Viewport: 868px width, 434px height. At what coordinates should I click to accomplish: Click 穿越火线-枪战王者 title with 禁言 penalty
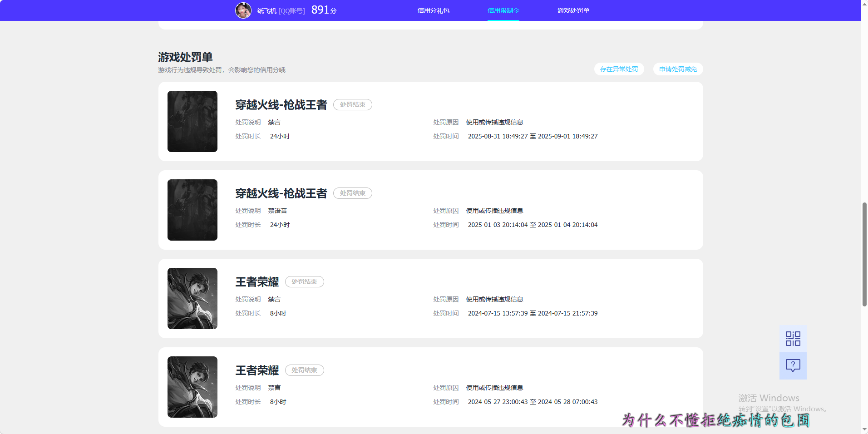[281, 105]
